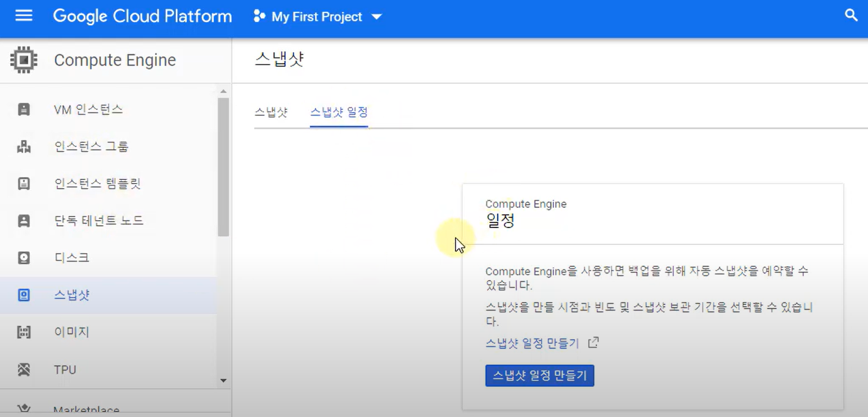Click the 디스크 sidebar icon
Screen dimensions: 868x417
coord(24,258)
